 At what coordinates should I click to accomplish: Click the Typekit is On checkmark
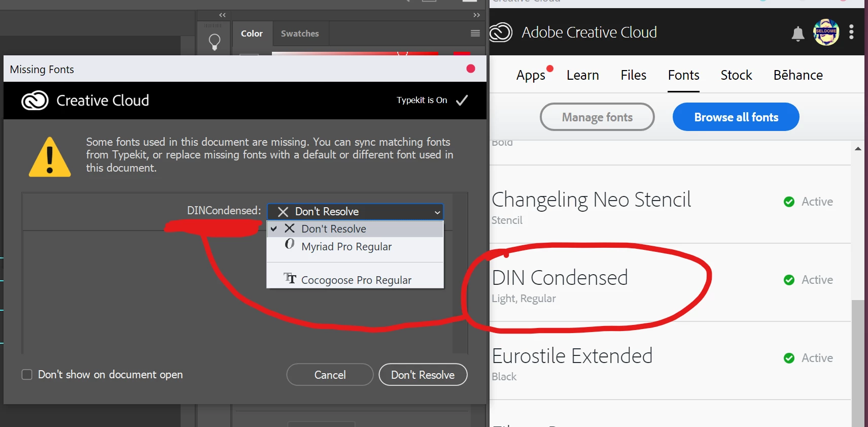click(x=462, y=101)
